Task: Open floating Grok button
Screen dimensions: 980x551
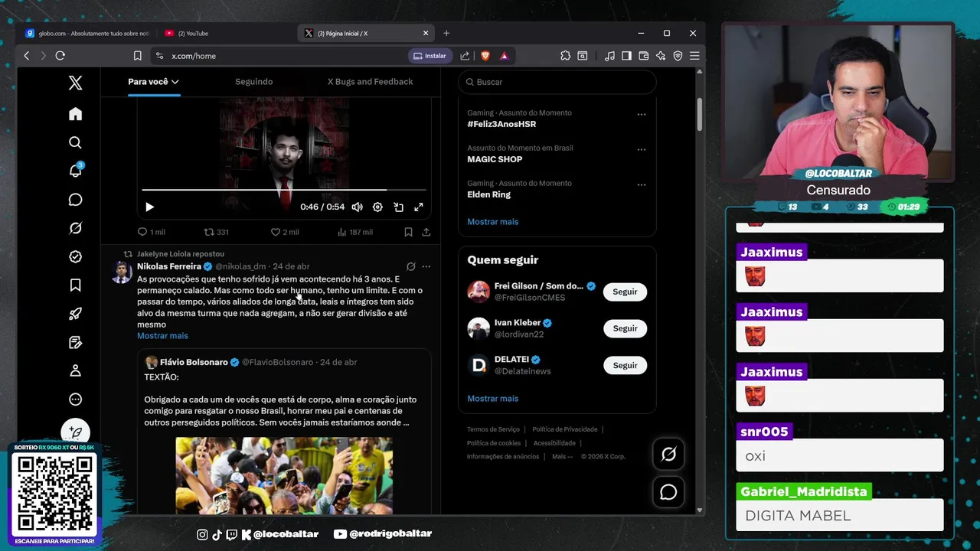Action: 668,455
